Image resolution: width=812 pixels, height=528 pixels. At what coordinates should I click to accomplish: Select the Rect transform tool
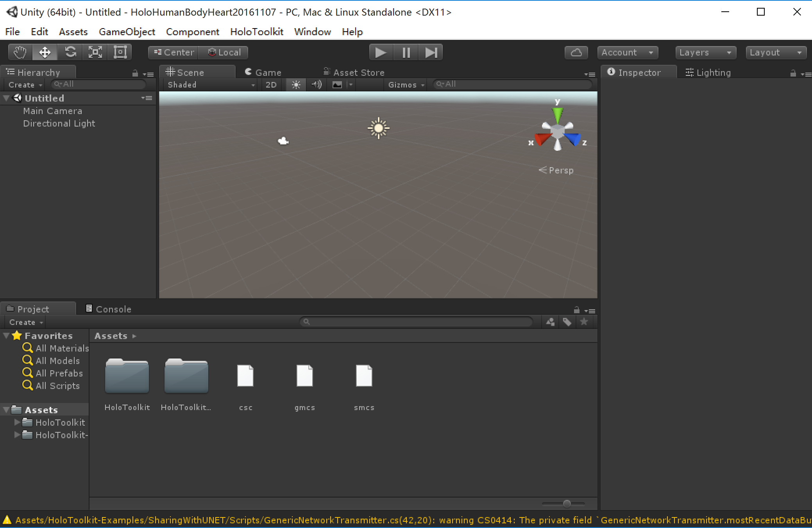pos(120,52)
